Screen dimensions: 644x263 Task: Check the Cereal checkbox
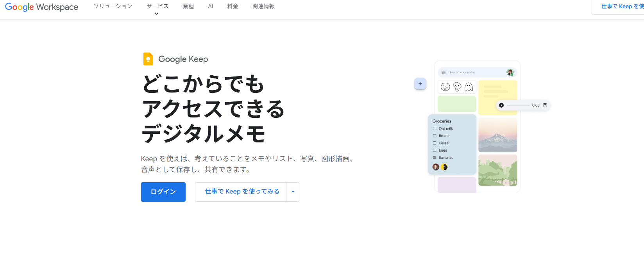[x=435, y=143]
